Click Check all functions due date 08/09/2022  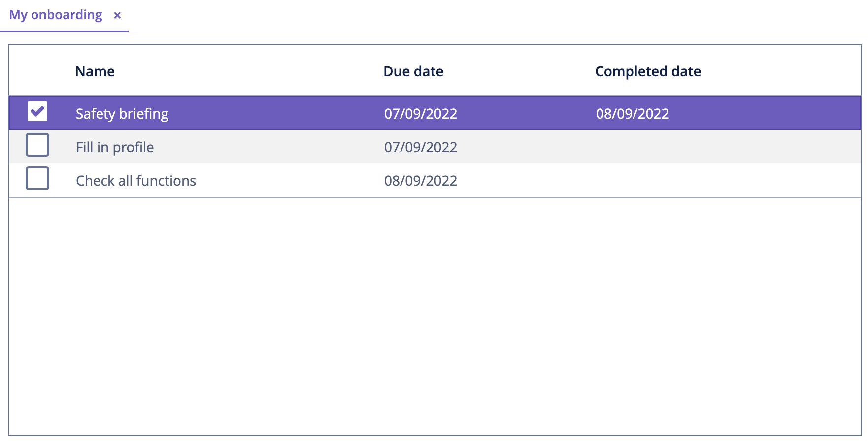tap(421, 181)
